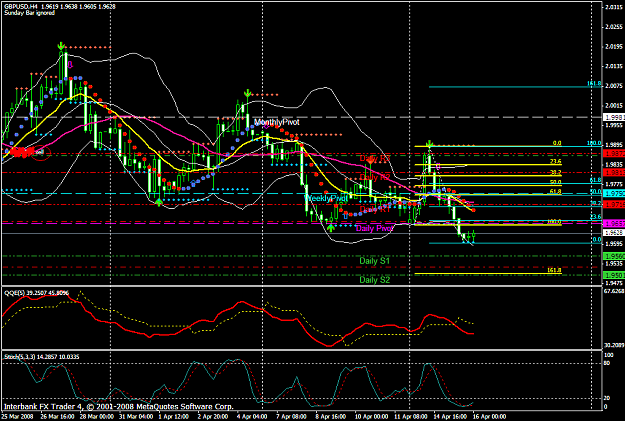
Task: Select the cyan 23.6 Fibonacci level label
Action: 596,217
